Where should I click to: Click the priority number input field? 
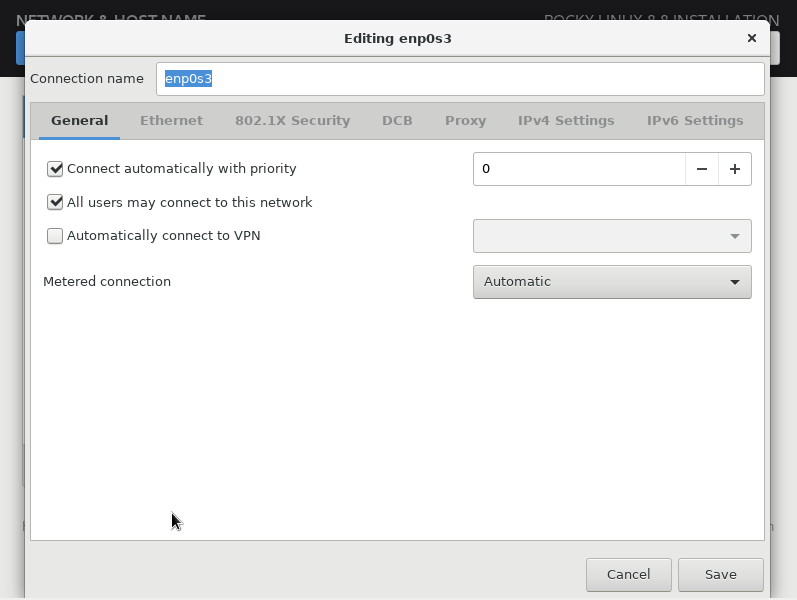[578, 169]
